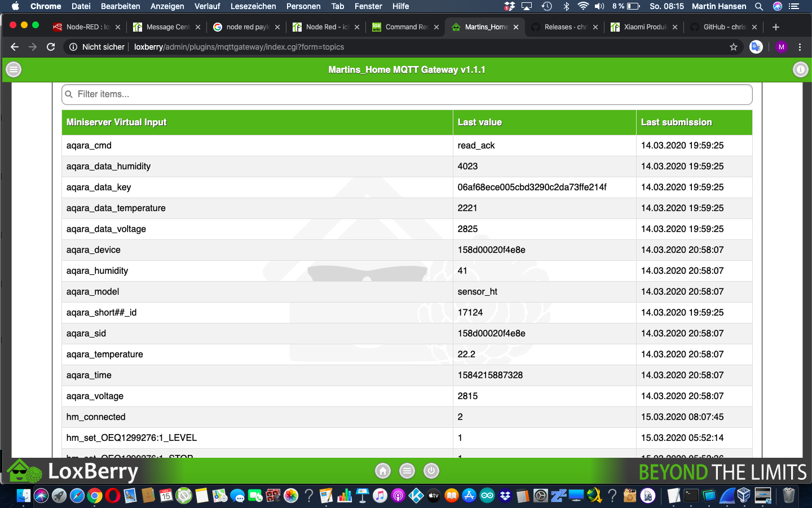Image resolution: width=812 pixels, height=508 pixels.
Task: Open the info icon in the green header
Action: pos(800,69)
